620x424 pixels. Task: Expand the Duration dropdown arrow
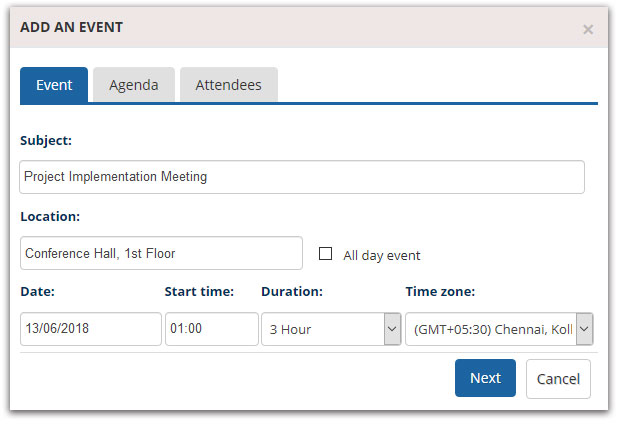392,329
